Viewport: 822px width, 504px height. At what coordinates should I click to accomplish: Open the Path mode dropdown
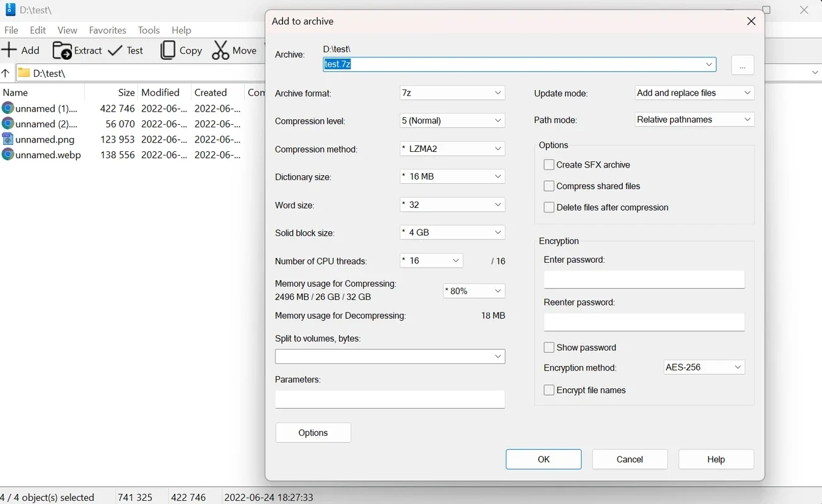pos(694,120)
